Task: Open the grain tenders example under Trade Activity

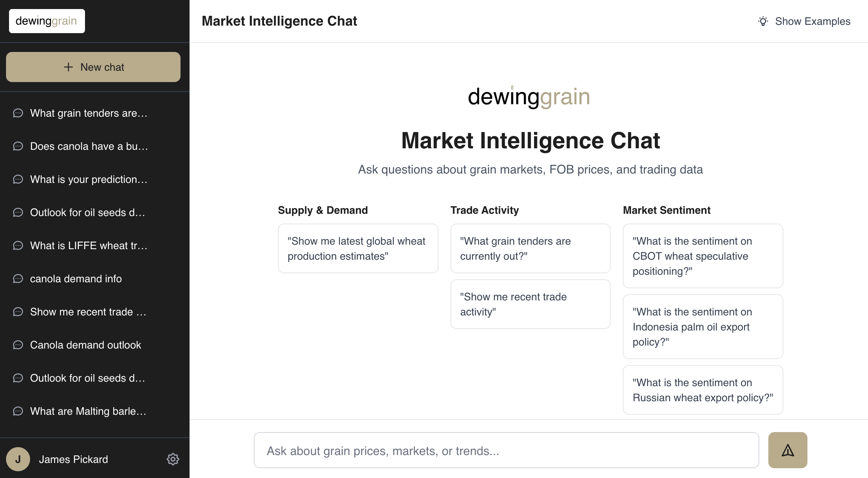Action: [530, 248]
